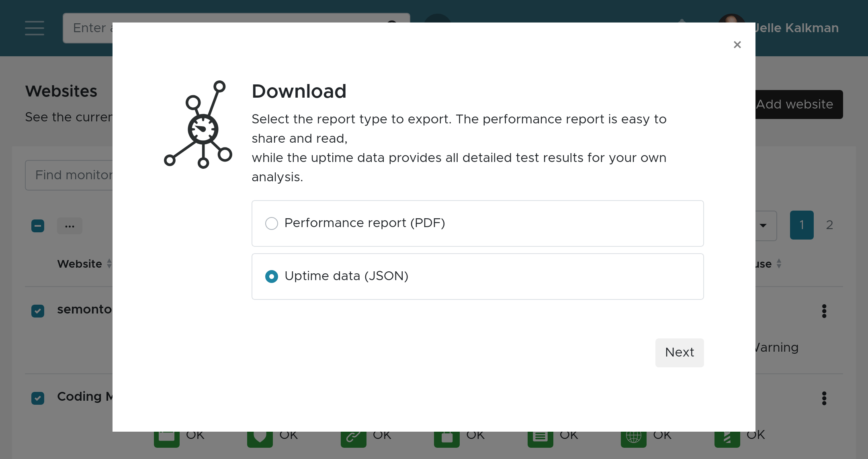Click the Next button
Viewport: 868px width, 459px height.
679,352
